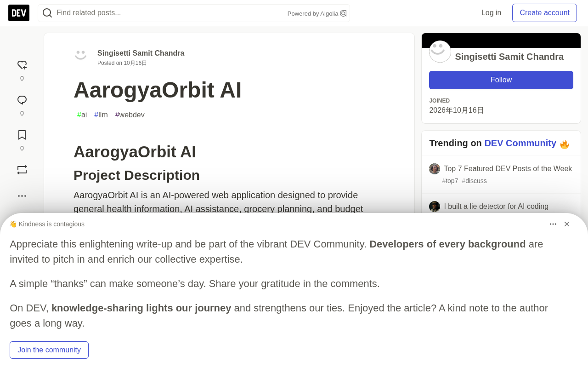Click the post date 10月16日
Screen dimensions: 588x368
(x=135, y=63)
